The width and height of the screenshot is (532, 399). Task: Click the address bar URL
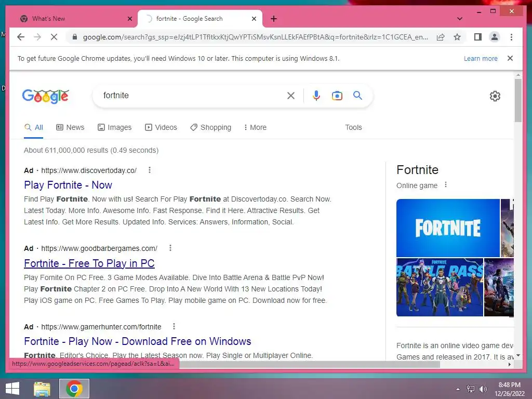click(255, 37)
